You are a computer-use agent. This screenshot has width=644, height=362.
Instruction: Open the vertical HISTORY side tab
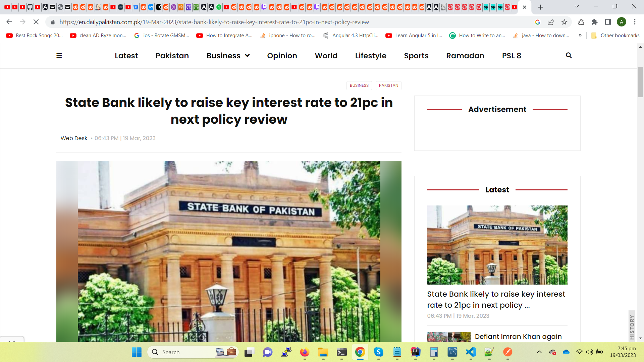pos(632,327)
